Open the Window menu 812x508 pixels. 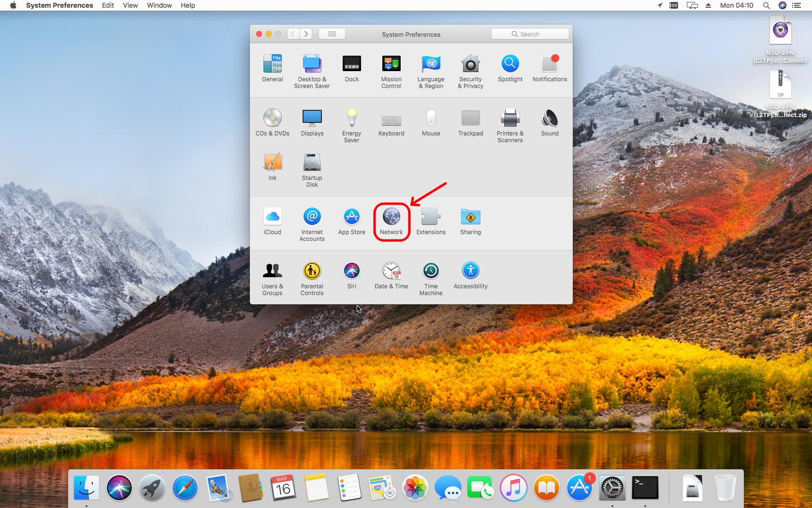pyautogui.click(x=159, y=5)
